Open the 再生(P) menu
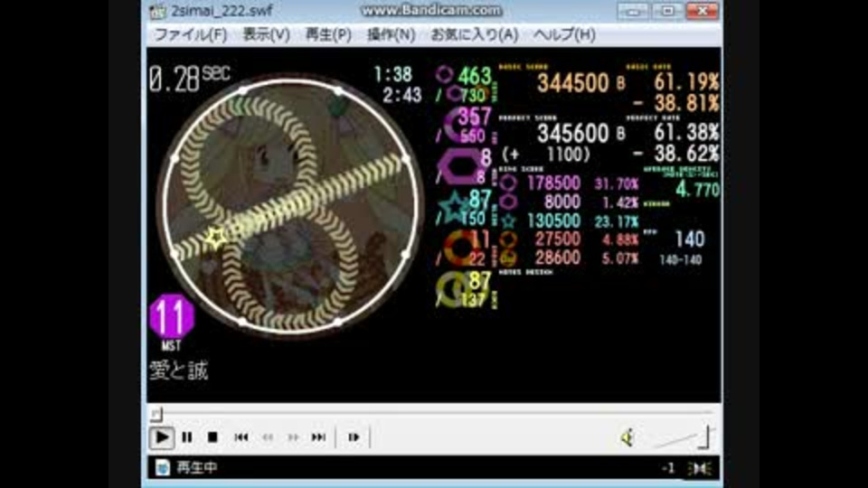The width and height of the screenshot is (868, 488). [328, 35]
